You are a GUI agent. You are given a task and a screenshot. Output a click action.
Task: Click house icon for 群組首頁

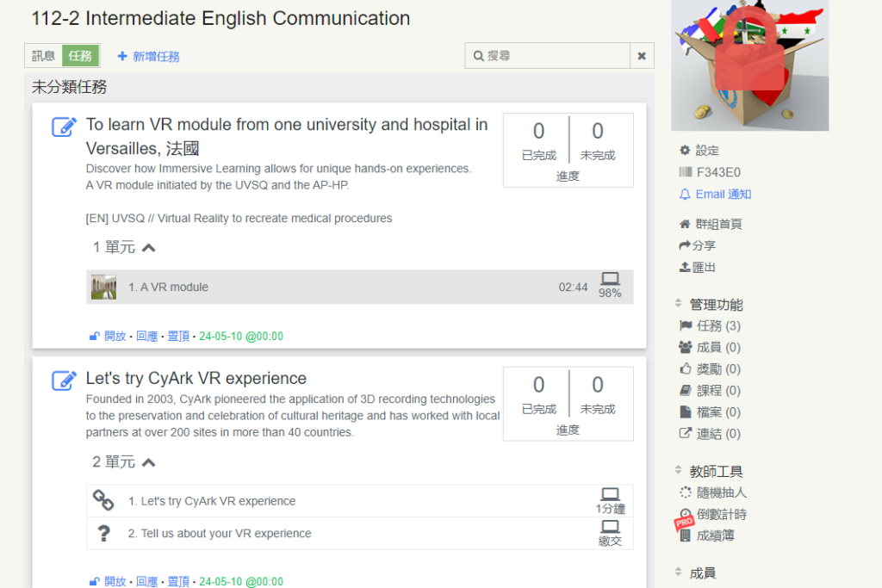tap(685, 225)
